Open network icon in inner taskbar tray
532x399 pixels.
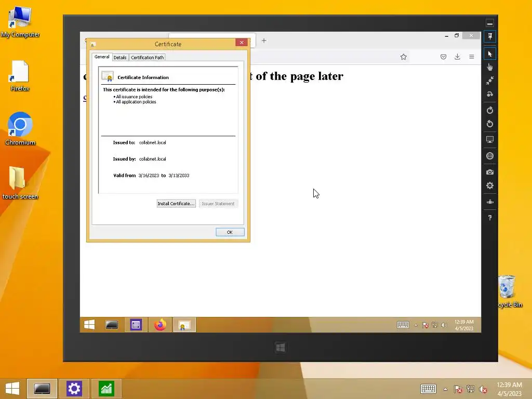click(435, 325)
